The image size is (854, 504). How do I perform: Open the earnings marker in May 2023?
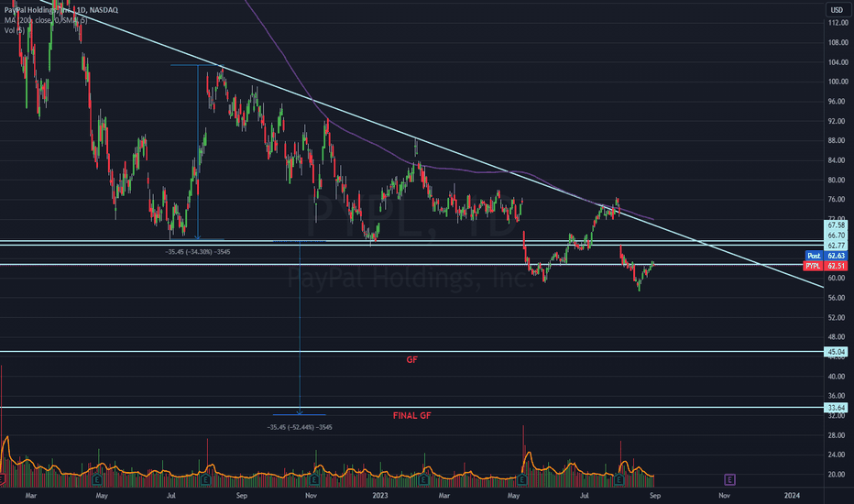click(521, 480)
